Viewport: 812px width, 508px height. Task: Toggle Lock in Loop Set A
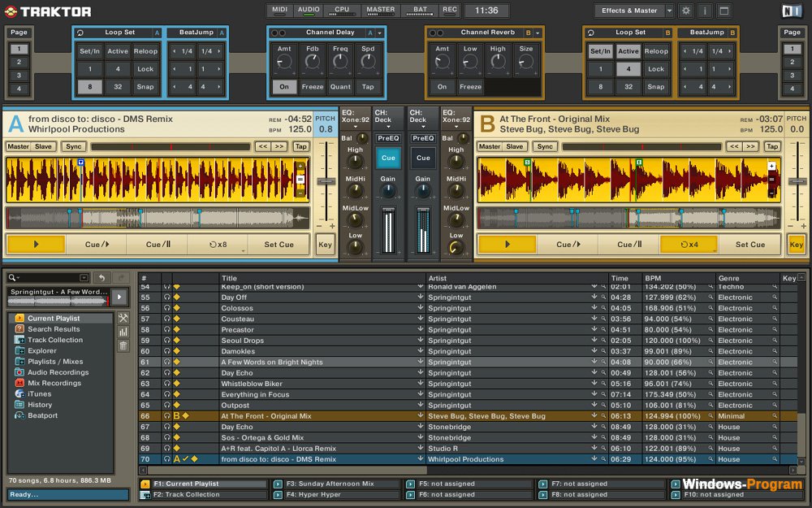click(x=145, y=69)
